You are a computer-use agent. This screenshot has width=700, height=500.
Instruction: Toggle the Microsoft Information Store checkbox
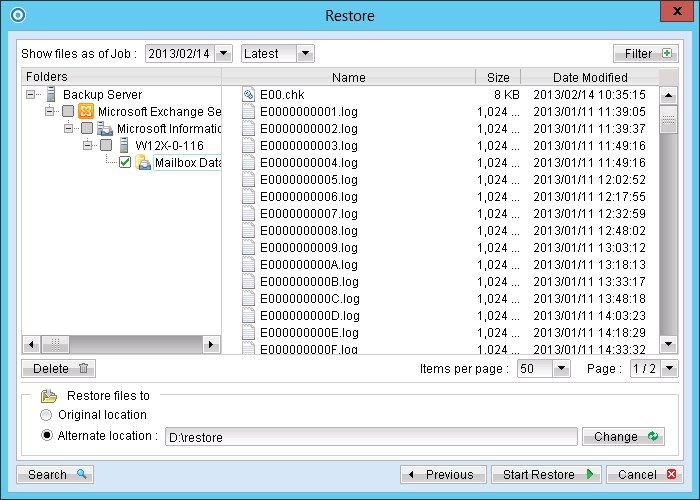coord(87,128)
